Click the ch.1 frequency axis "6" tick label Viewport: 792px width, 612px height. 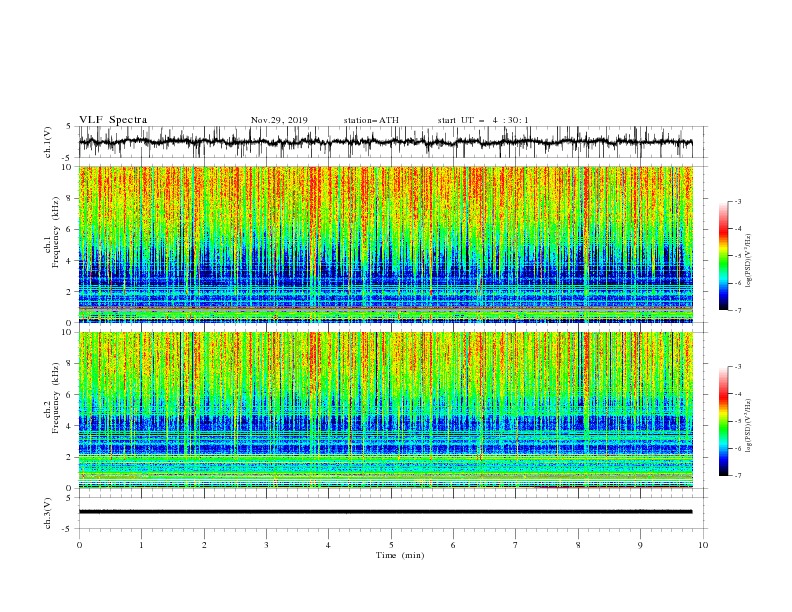[69, 229]
